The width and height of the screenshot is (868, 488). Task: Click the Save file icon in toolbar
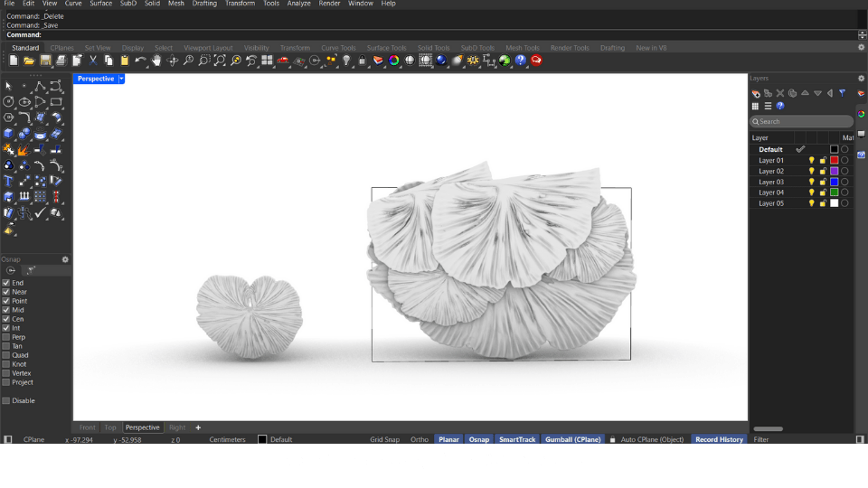45,61
